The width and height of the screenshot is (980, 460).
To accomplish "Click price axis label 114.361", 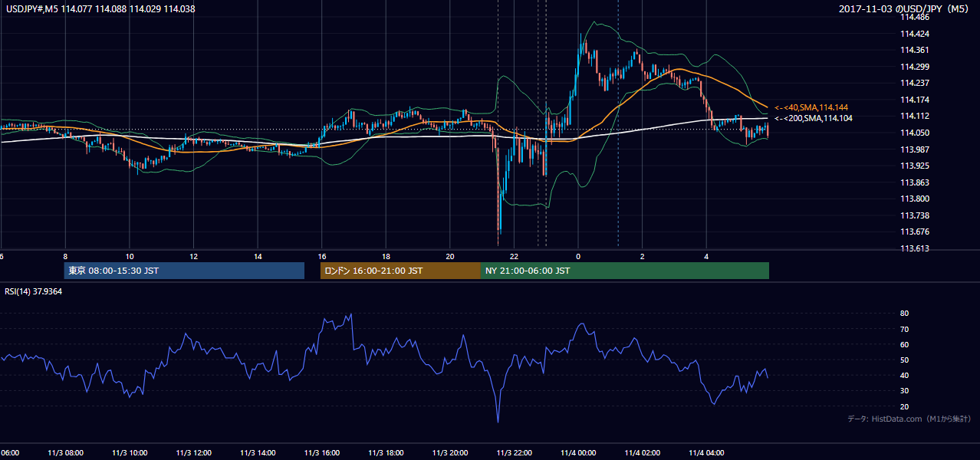I will (x=915, y=50).
